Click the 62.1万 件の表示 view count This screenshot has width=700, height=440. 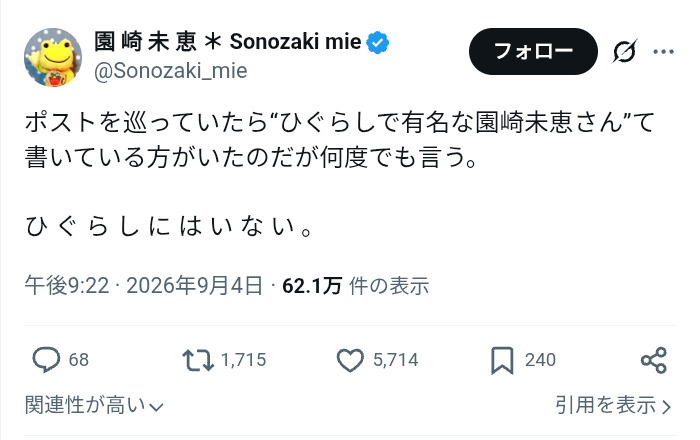(356, 286)
